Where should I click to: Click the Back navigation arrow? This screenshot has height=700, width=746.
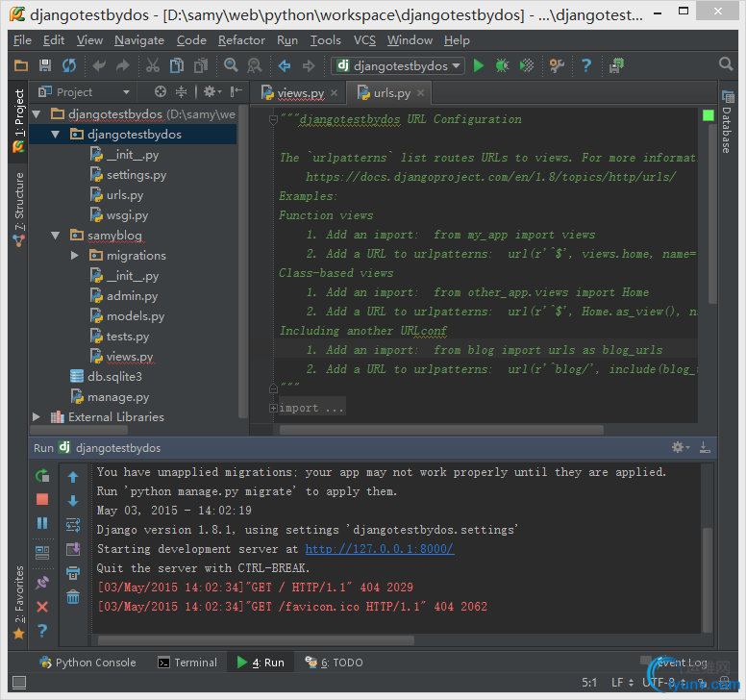coord(285,65)
